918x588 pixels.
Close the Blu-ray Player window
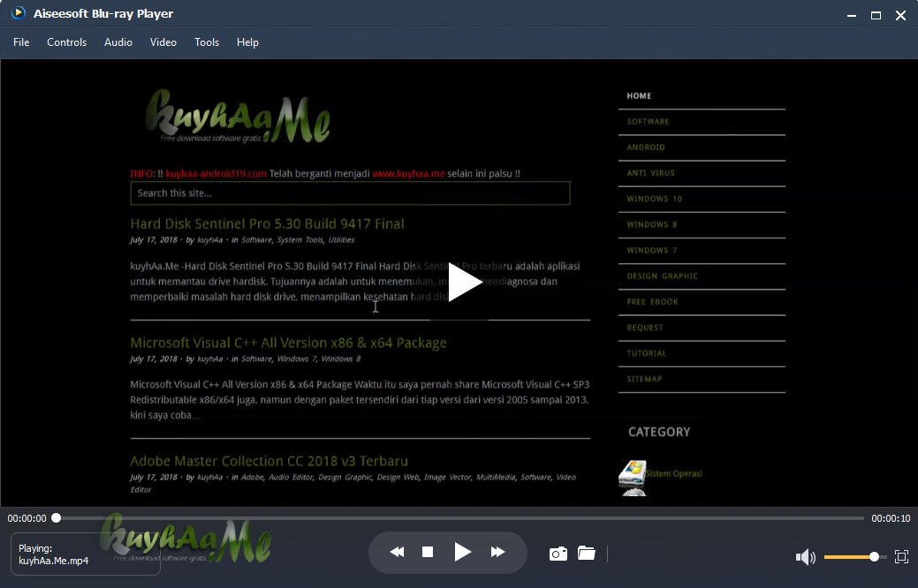(900, 16)
